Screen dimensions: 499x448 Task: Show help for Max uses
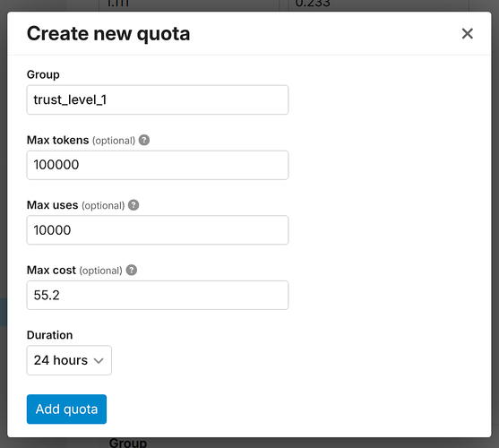pyautogui.click(x=133, y=205)
